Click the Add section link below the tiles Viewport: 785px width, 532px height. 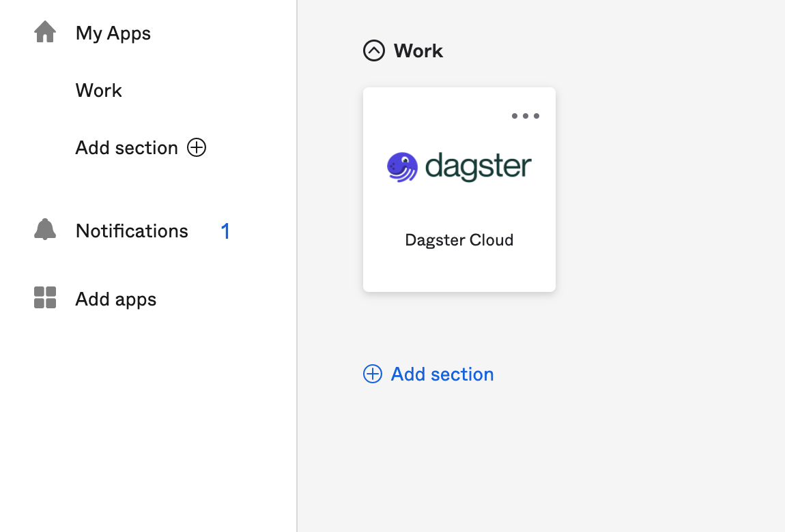442,374
